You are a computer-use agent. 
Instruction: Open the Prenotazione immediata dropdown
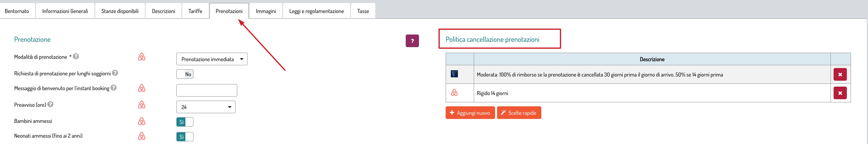click(212, 59)
